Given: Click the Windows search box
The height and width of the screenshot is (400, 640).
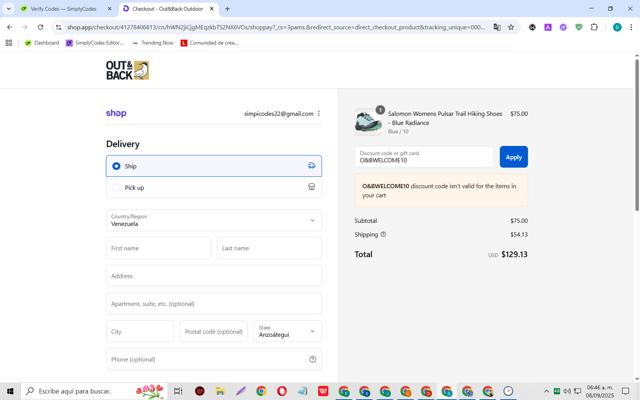Looking at the screenshot, I should (x=94, y=391).
